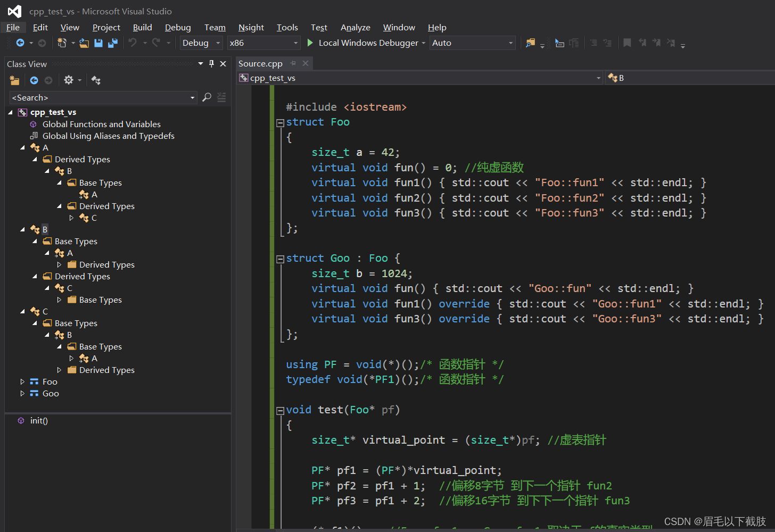Click the New Project toolbar icon
775x532 pixels.
(62, 43)
